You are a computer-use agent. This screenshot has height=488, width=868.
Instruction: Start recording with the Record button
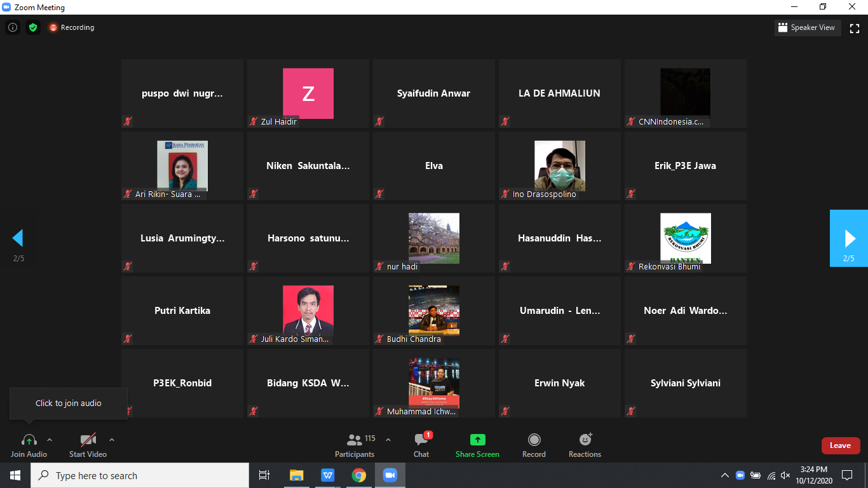point(534,445)
